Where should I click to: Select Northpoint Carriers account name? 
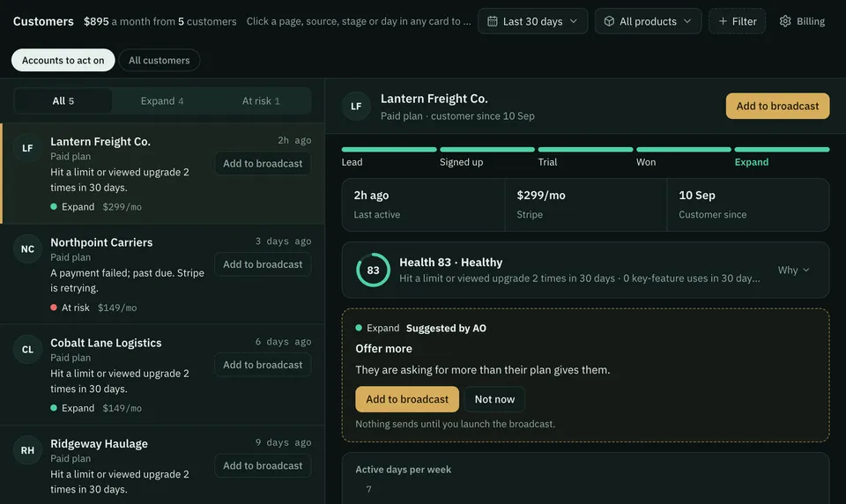(101, 242)
